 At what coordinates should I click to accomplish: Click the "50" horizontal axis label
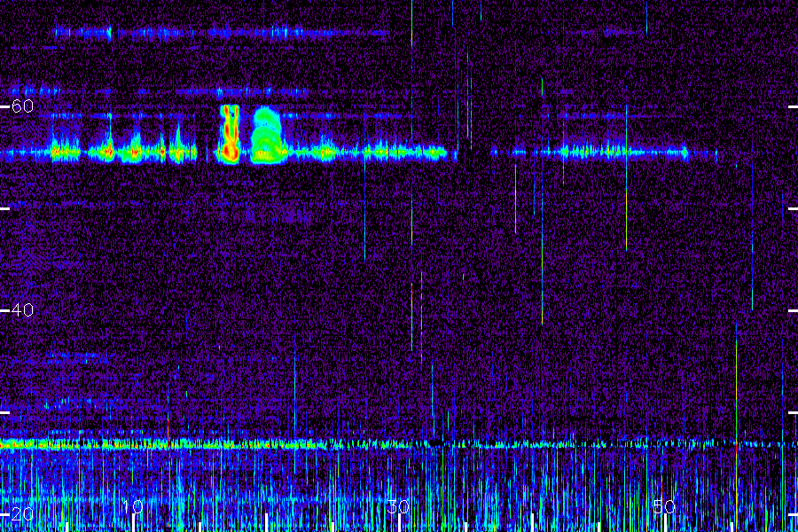[664, 507]
